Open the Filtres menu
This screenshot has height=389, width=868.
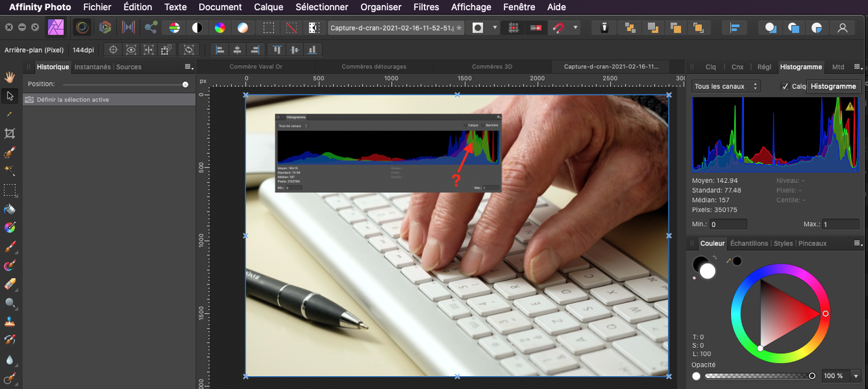coord(426,7)
